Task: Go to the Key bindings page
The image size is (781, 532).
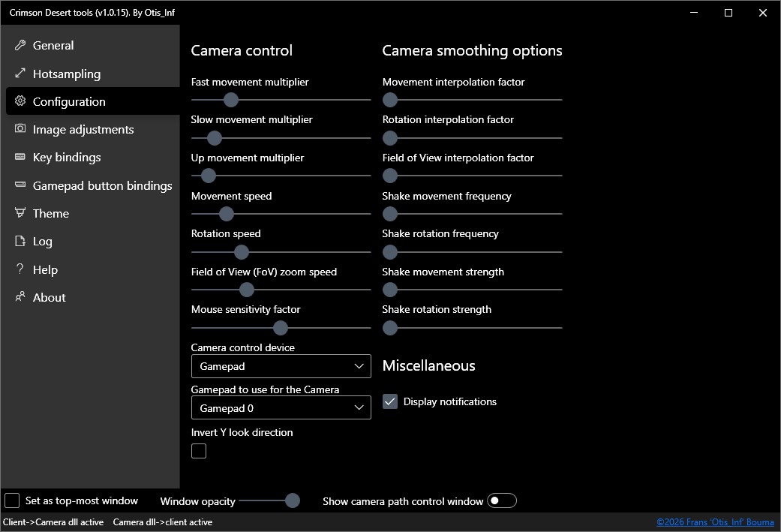Action: pos(92,158)
